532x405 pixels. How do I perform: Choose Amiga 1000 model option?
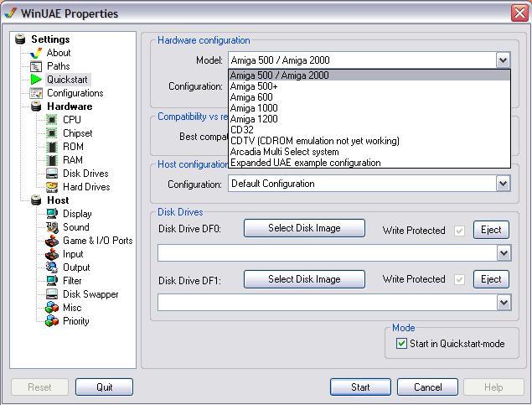[x=369, y=108]
